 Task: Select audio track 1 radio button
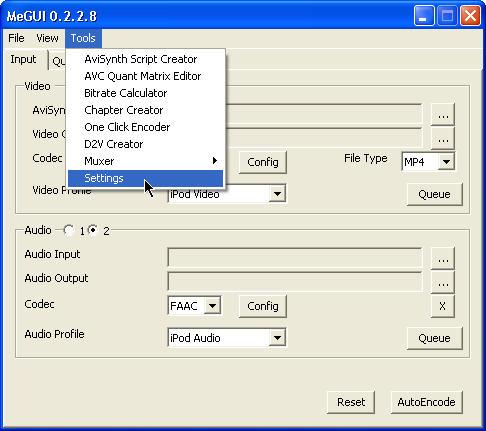[x=69, y=230]
